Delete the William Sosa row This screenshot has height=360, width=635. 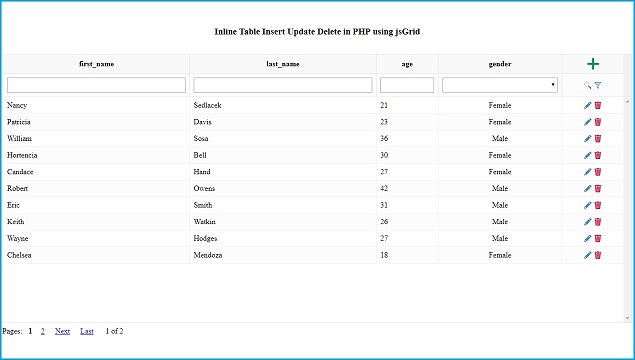coord(598,138)
